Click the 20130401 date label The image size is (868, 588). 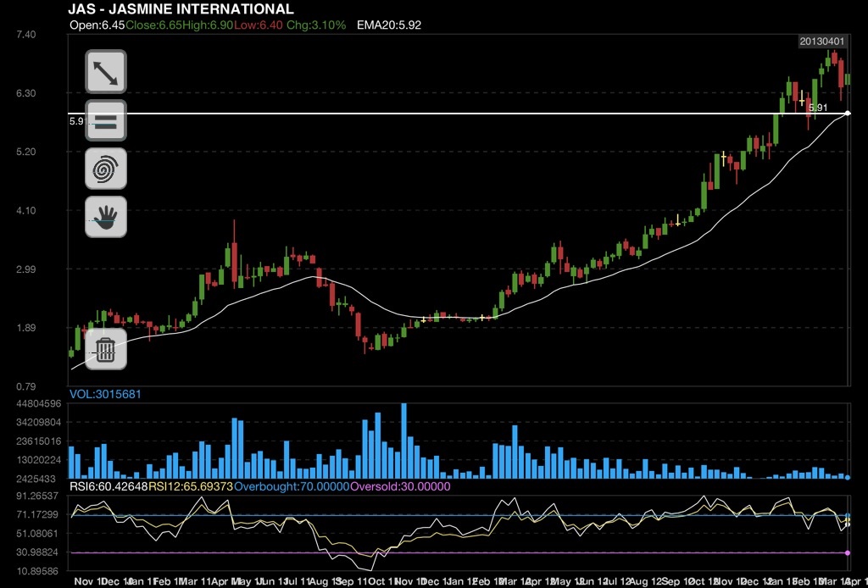click(x=822, y=42)
